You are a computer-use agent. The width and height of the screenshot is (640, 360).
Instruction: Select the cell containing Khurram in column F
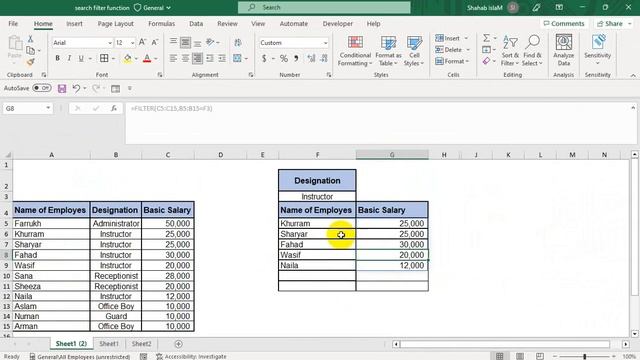pyautogui.click(x=317, y=223)
